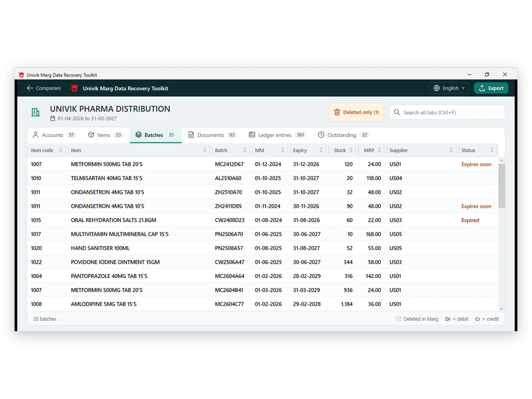
Task: Click MRP value 168.00
Action: point(373,234)
